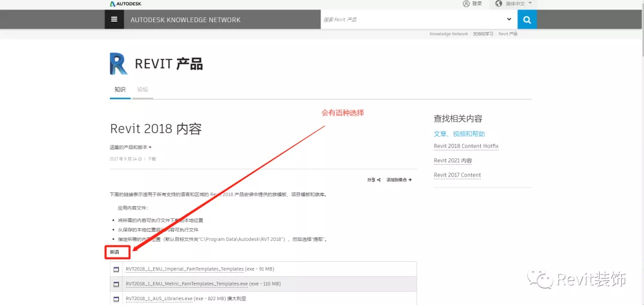The height and width of the screenshot is (305, 644).
Task: Click file icon beside Metric FamTemplates download
Action: click(116, 284)
